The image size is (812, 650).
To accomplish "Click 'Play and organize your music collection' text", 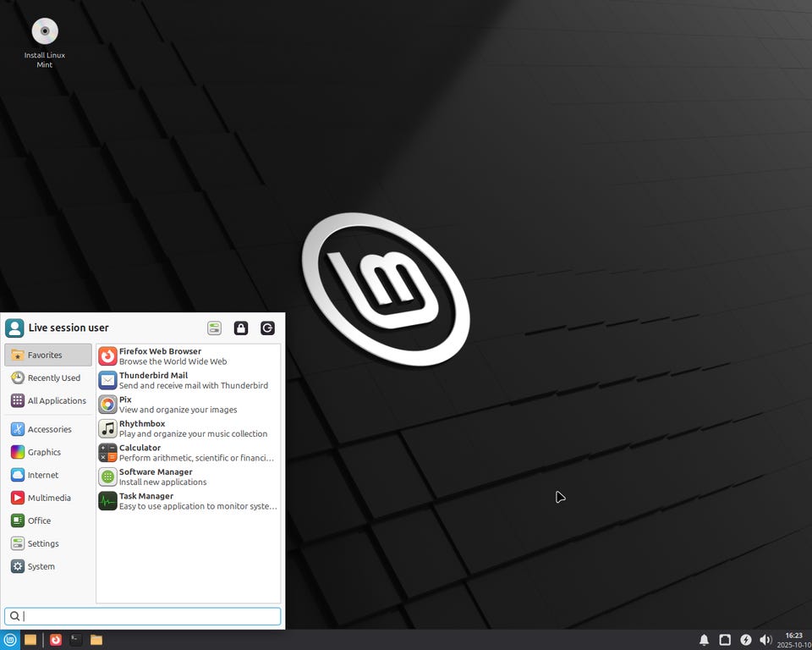I will click(x=193, y=433).
